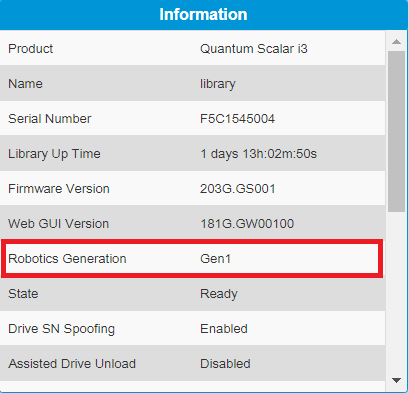Screen dimensions: 409x393
Task: Select the Quantum Scalar i3 value
Action: (x=254, y=49)
